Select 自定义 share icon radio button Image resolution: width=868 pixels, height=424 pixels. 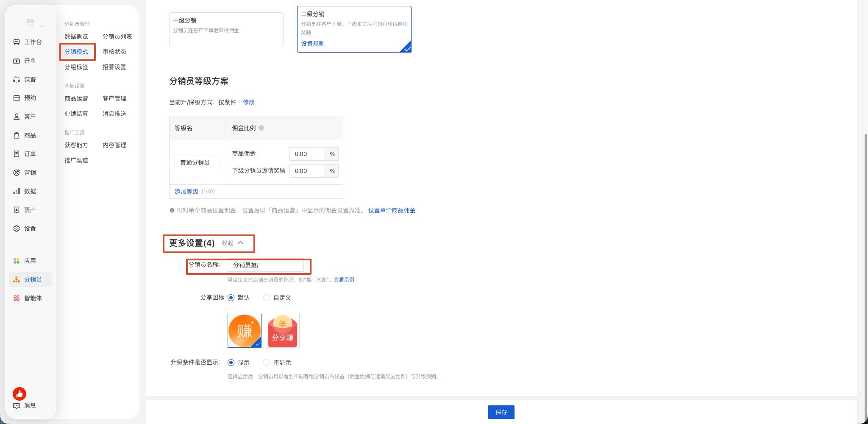click(267, 298)
